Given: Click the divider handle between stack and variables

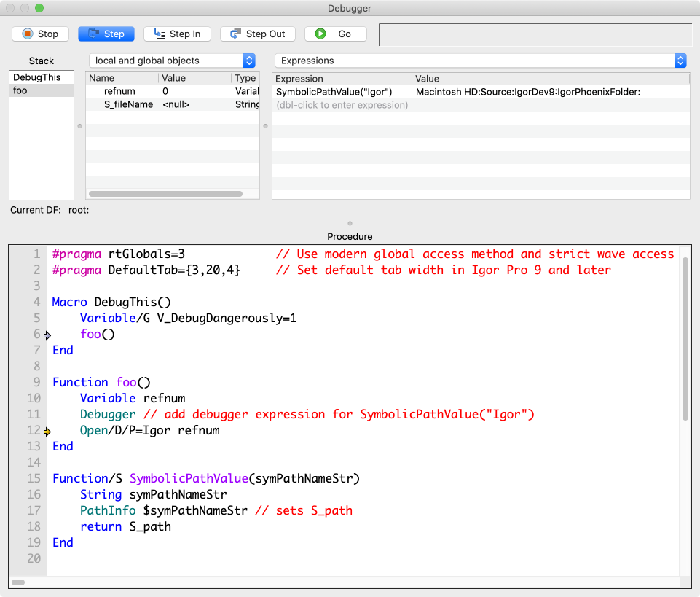Looking at the screenshot, I should click(x=80, y=126).
